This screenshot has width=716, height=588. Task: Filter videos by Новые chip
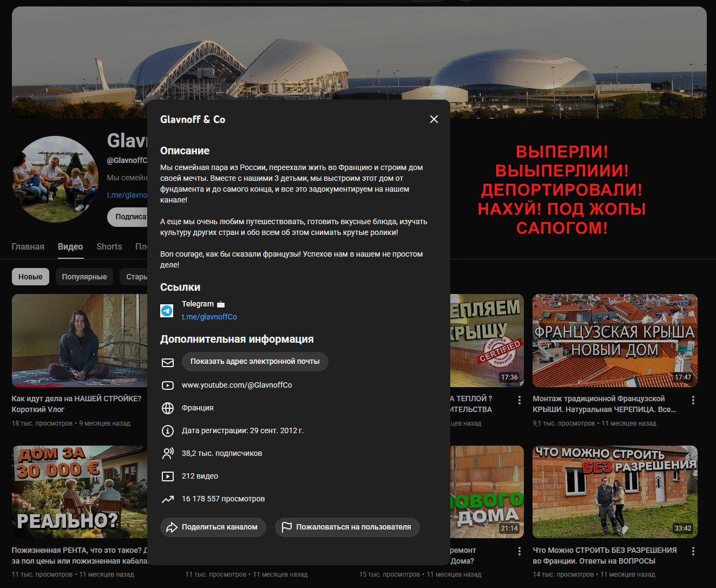click(30, 277)
